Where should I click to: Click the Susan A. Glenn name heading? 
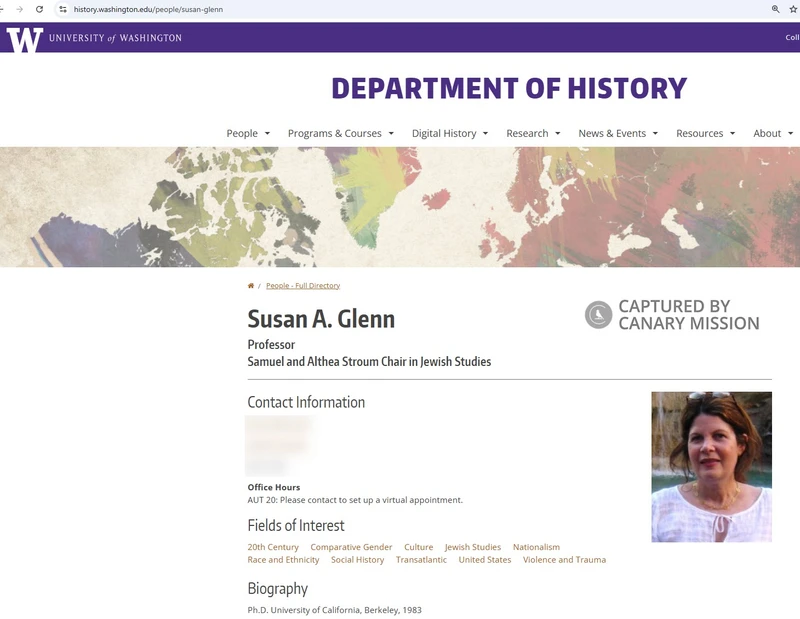coord(321,319)
